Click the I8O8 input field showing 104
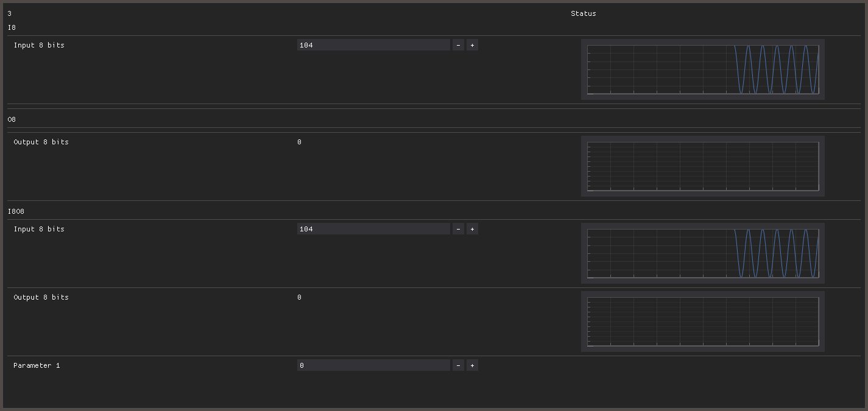Viewport: 868px width, 411px height. (x=373, y=229)
